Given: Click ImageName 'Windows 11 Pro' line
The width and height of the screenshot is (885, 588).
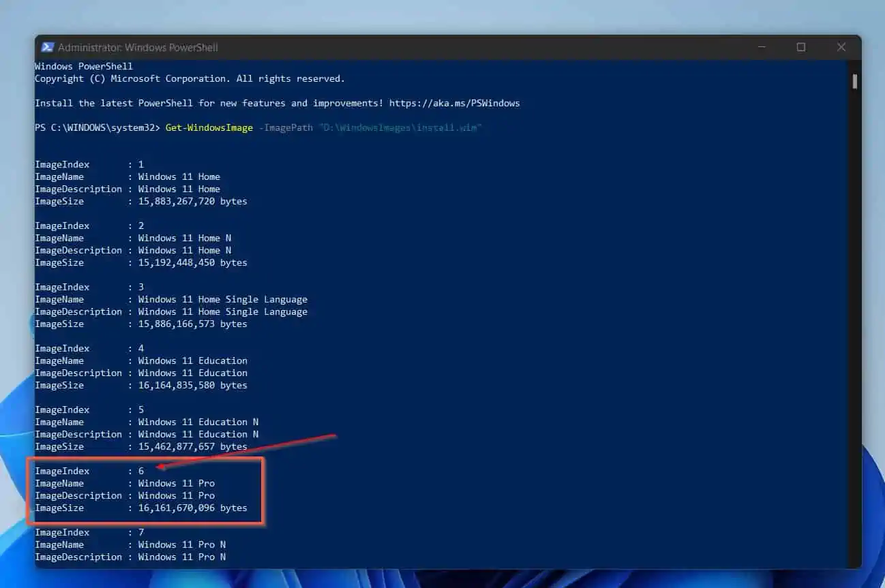Looking at the screenshot, I should click(x=125, y=484).
